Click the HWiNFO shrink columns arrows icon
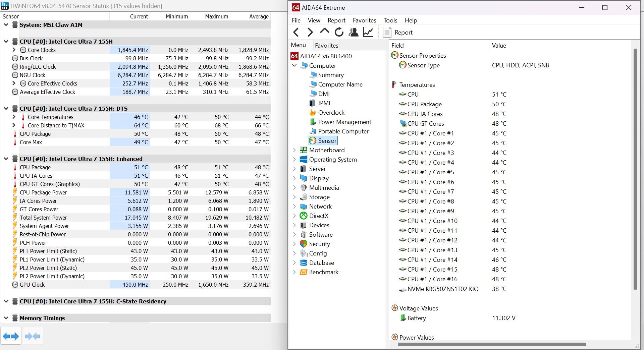The image size is (644, 350). (x=33, y=336)
